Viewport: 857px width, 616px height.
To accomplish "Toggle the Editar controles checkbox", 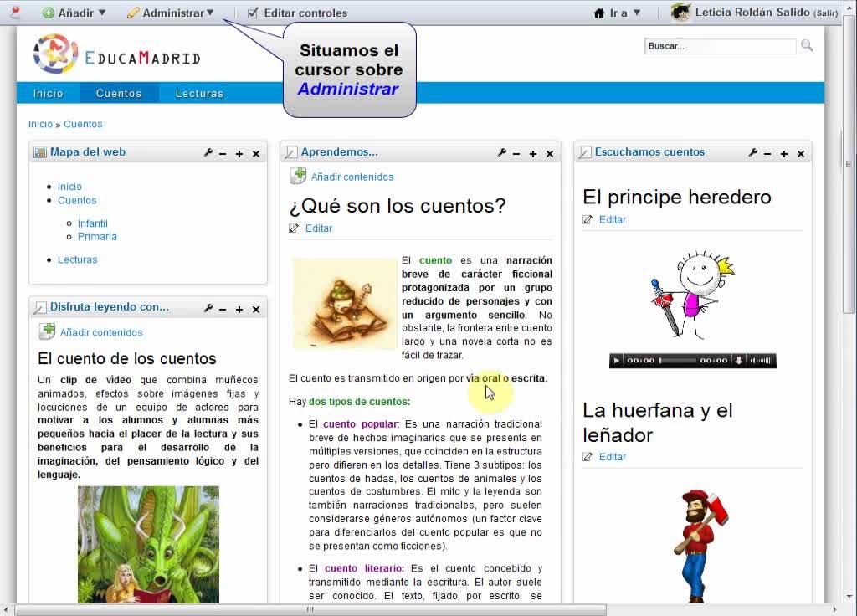I will click(253, 13).
